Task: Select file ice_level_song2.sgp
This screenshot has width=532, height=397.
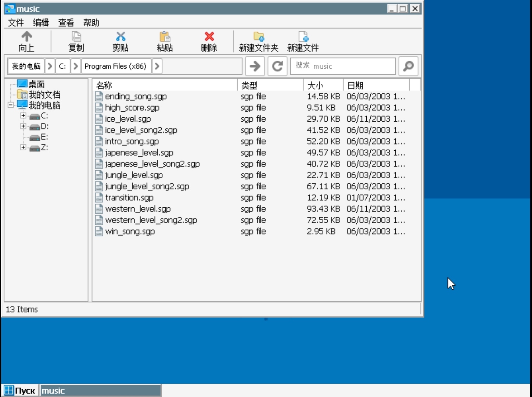Action: point(141,130)
